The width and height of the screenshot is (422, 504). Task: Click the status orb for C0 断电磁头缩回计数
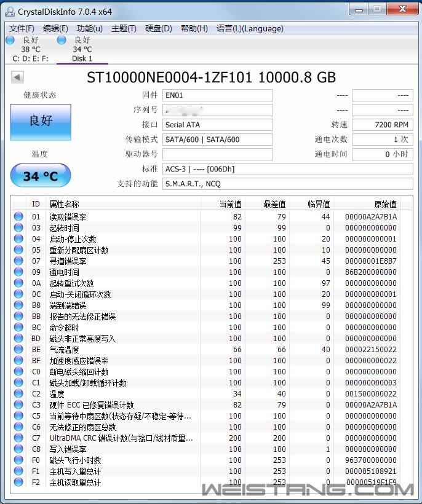18,372
